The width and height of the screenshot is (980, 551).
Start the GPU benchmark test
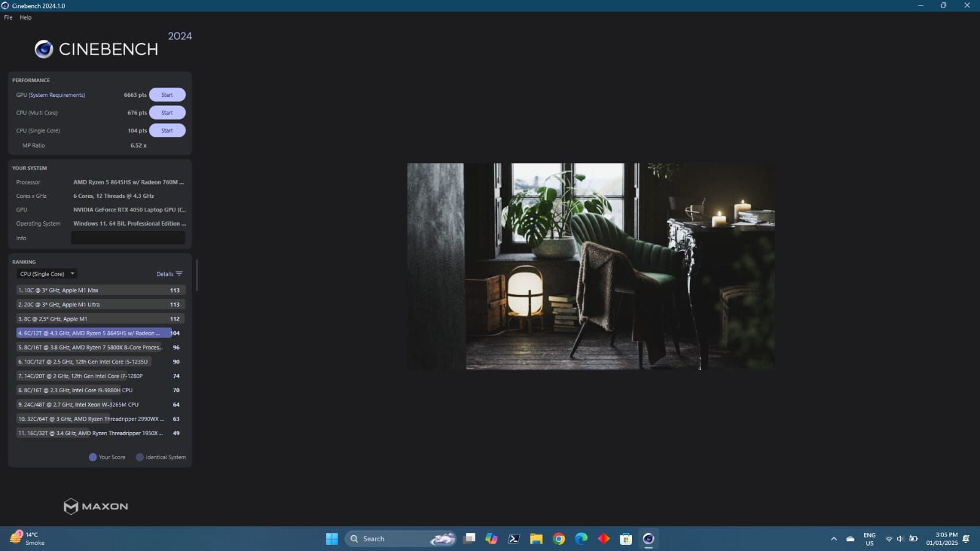167,95
